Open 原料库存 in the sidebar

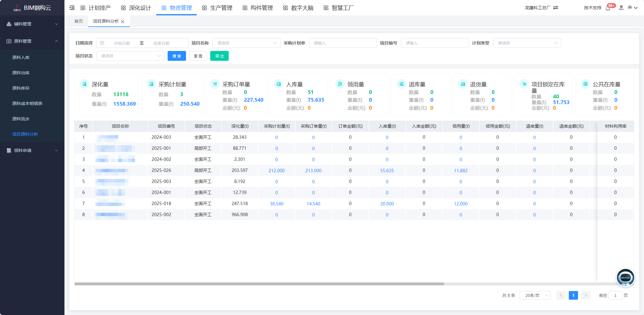[21, 88]
